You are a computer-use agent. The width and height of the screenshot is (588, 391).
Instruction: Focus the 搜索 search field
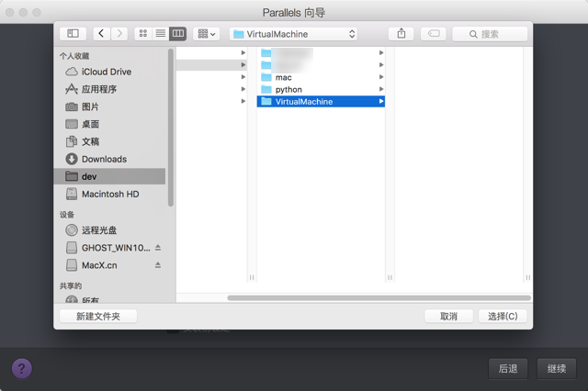490,34
